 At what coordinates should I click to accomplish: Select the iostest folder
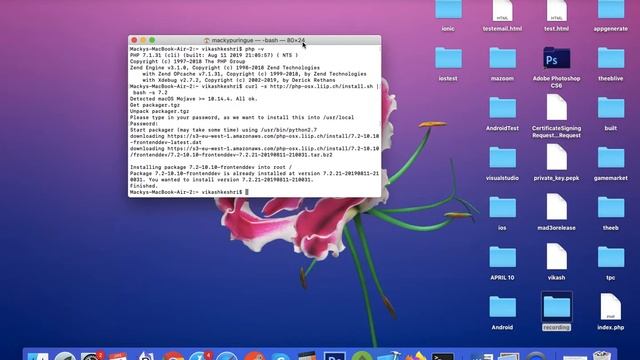(x=448, y=58)
